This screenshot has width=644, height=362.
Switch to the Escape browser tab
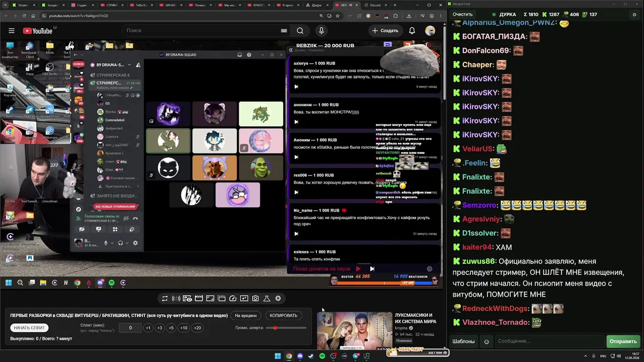point(52,5)
